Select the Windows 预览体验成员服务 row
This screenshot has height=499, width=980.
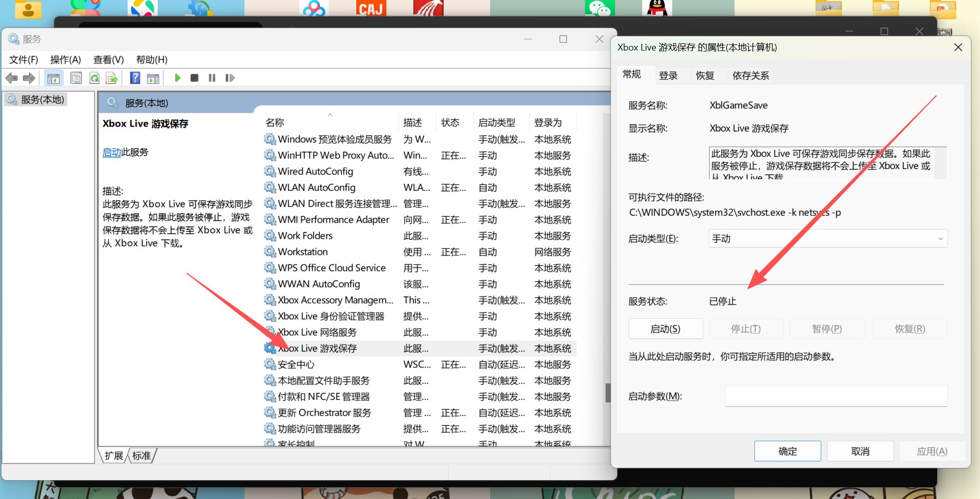pos(420,139)
